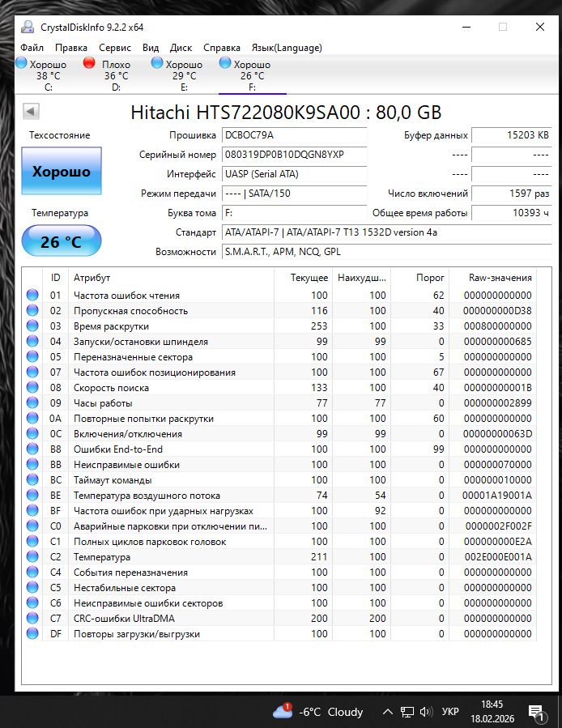Select disk C: status icon (38 °C)

click(21, 62)
